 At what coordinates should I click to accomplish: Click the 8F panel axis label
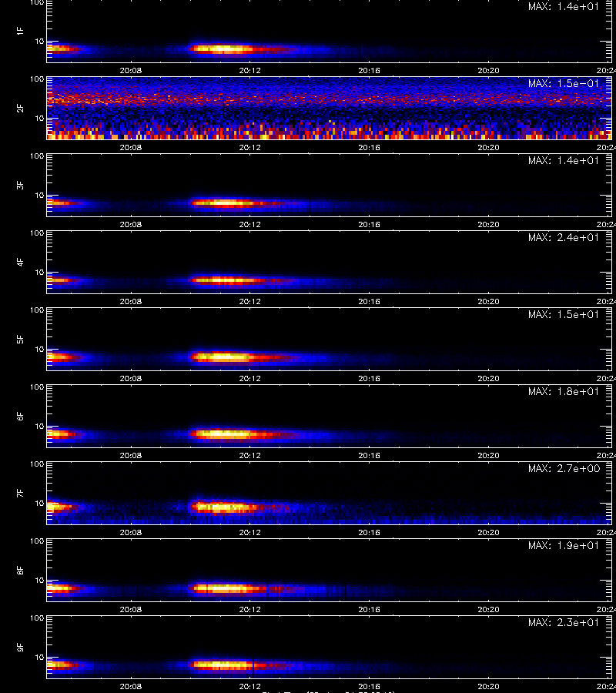click(20, 570)
